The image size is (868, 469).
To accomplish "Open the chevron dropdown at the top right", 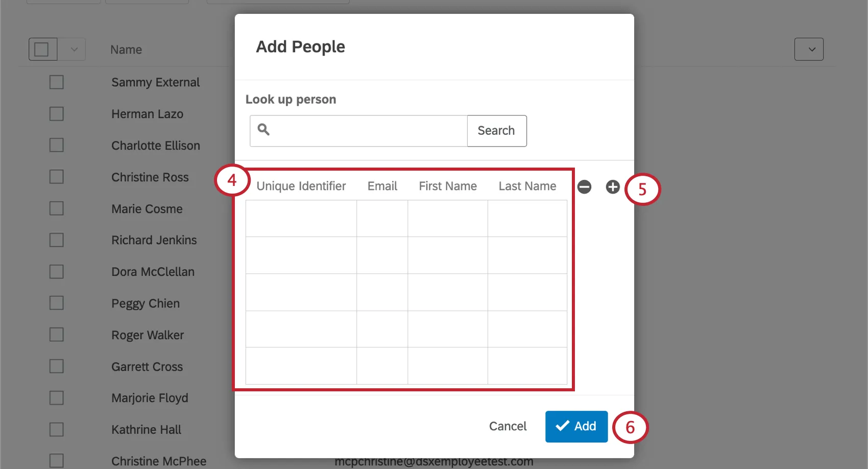I will [x=809, y=49].
